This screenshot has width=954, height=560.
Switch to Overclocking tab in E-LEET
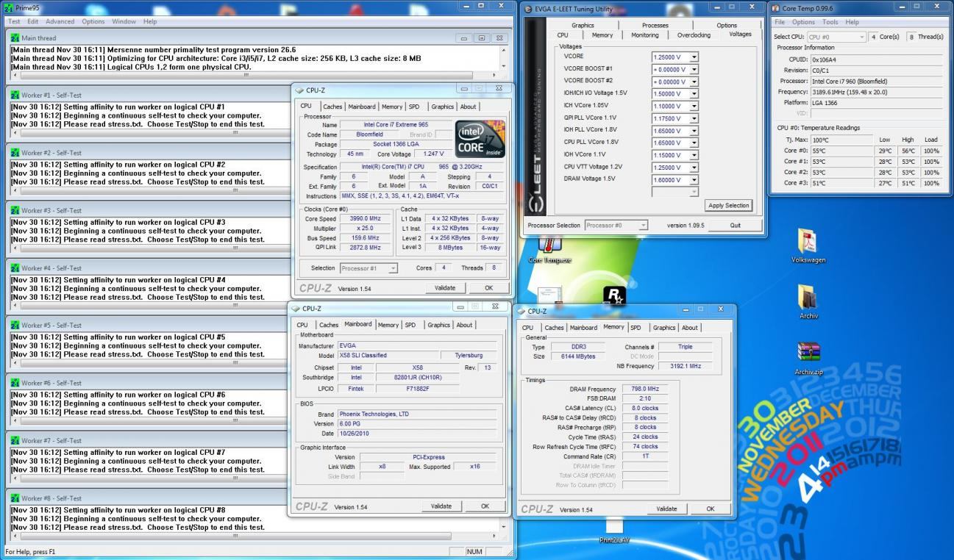pyautogui.click(x=694, y=35)
